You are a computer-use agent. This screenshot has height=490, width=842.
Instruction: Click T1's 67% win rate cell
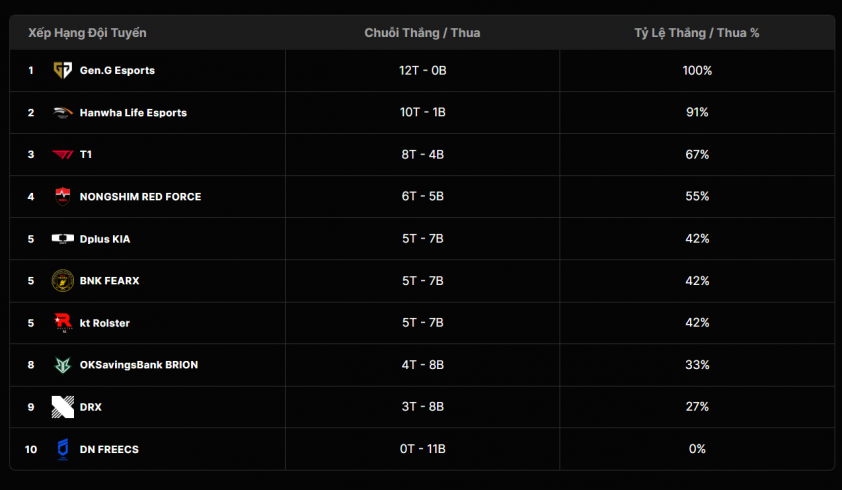[697, 155]
